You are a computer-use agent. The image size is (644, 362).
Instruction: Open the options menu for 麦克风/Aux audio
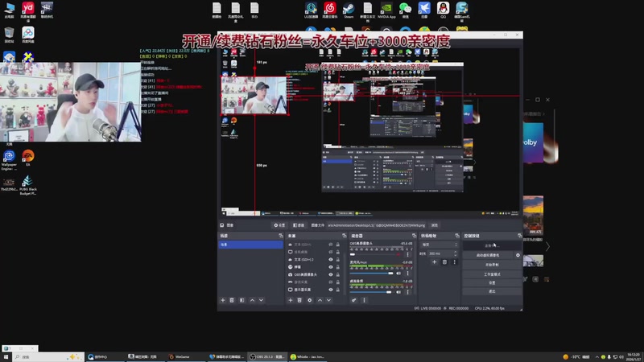pos(407,274)
